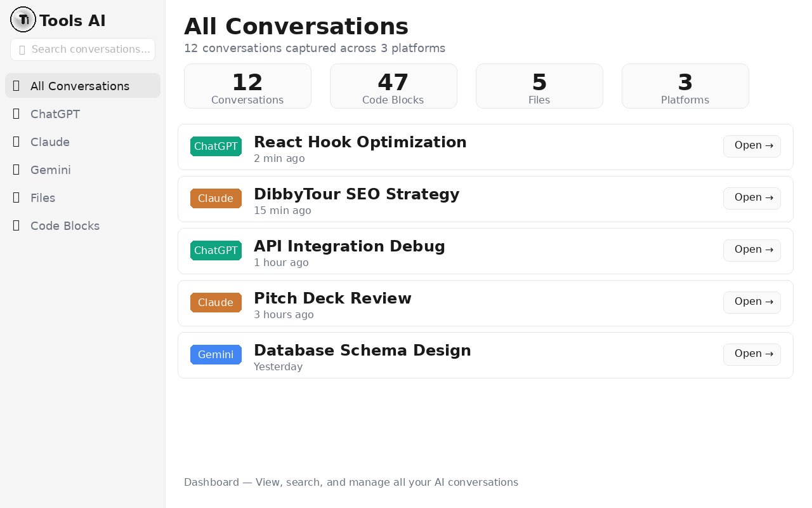The height and width of the screenshot is (508, 812).
Task: Select the 47 Code Blocks stat card
Action: [393, 86]
